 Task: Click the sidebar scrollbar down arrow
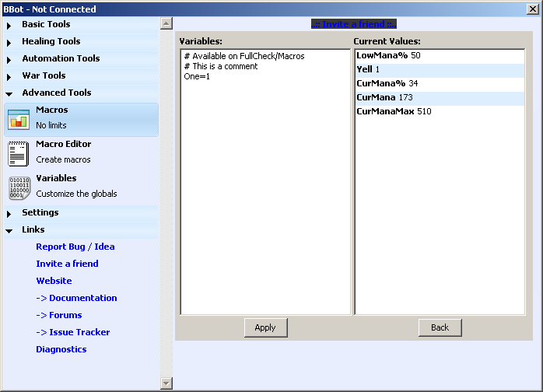[x=166, y=383]
